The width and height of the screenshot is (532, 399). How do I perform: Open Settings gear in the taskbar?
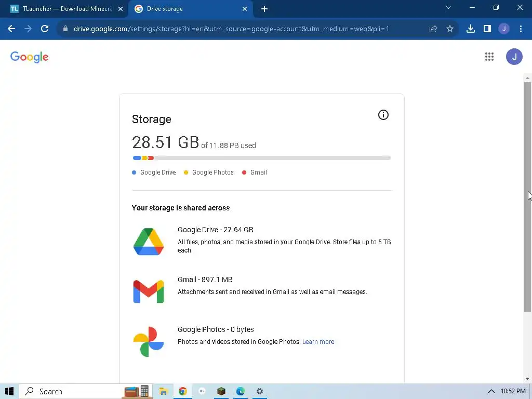tap(260, 391)
